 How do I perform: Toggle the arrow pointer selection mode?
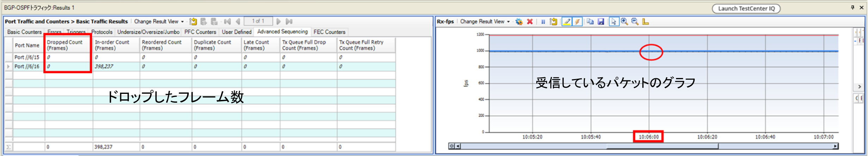[613, 22]
